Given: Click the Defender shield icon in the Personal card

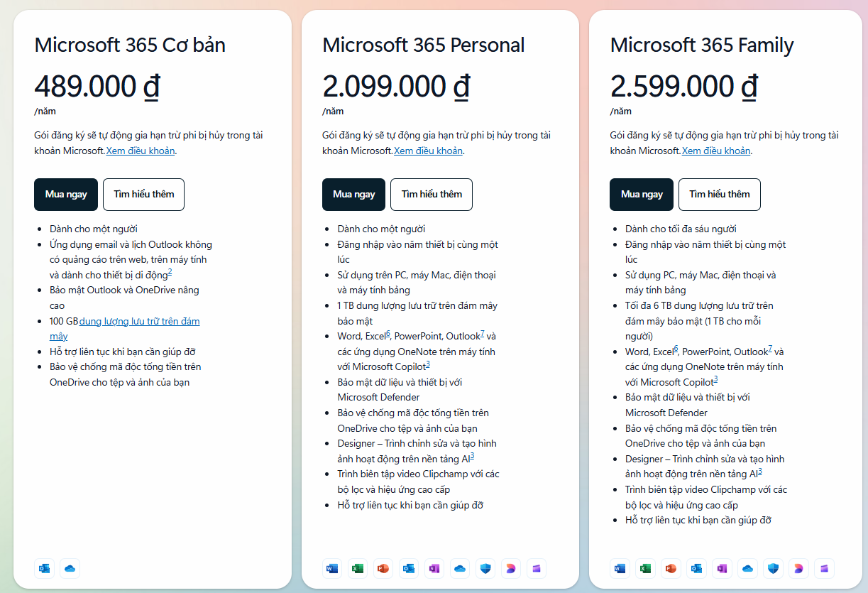Looking at the screenshot, I should (x=485, y=568).
